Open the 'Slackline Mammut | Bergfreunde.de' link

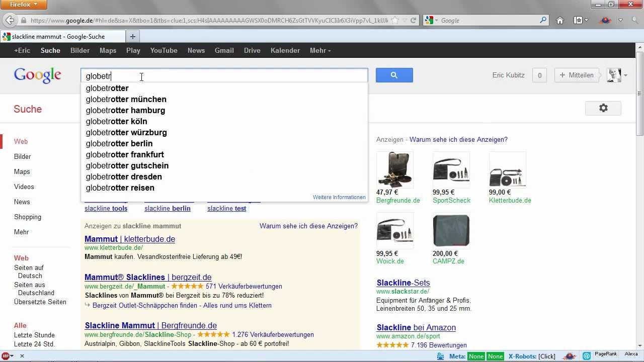point(151,325)
